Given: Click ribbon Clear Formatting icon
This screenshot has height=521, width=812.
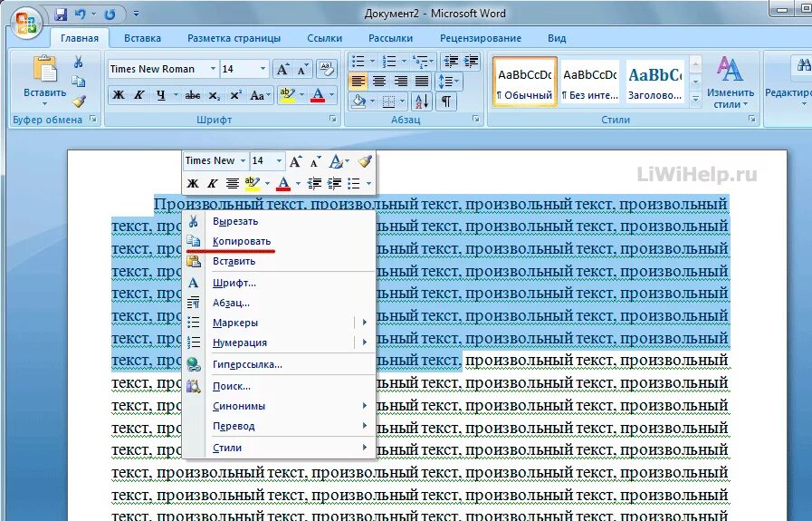Looking at the screenshot, I should coord(326,69).
